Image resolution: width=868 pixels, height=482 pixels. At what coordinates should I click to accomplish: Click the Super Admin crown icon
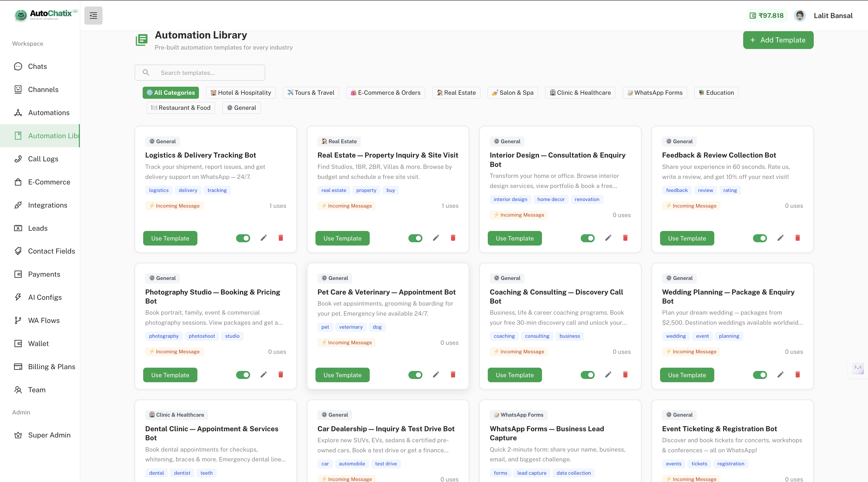coord(18,435)
